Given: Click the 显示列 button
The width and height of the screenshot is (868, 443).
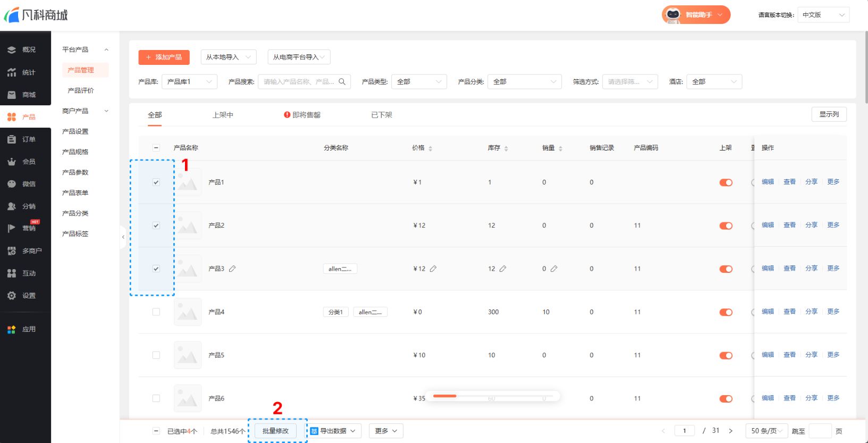Looking at the screenshot, I should pyautogui.click(x=829, y=114).
